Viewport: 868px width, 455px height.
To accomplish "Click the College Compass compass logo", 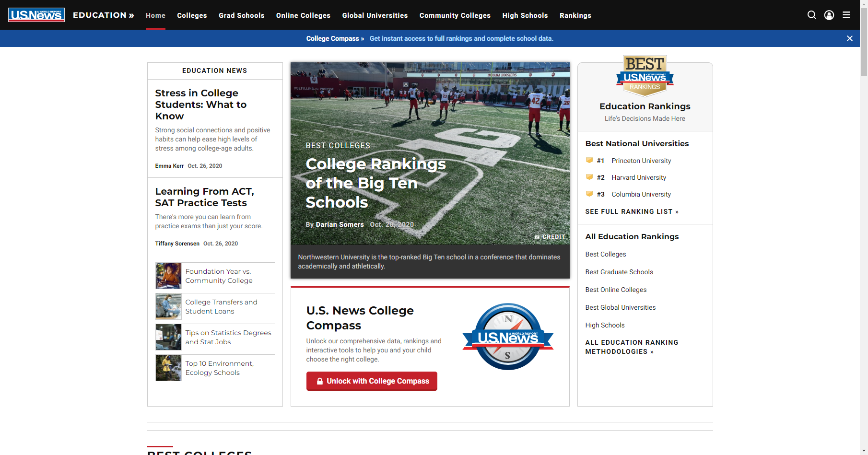I will coord(507,337).
